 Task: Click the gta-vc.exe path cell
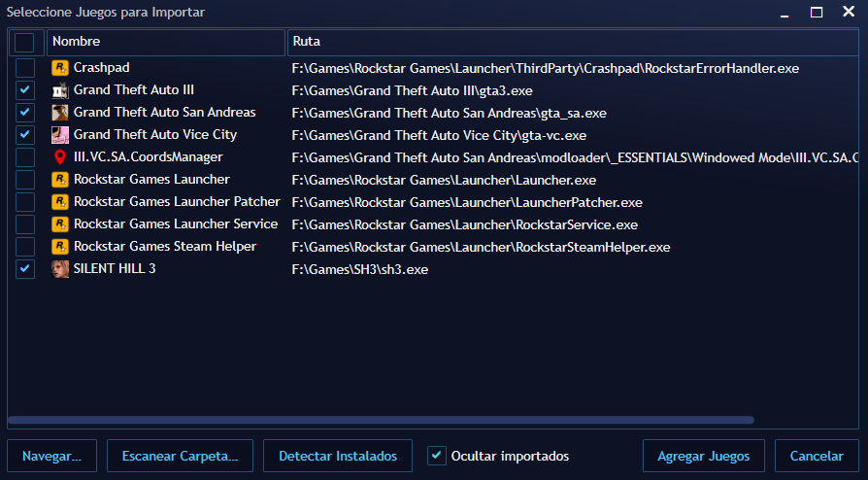439,135
